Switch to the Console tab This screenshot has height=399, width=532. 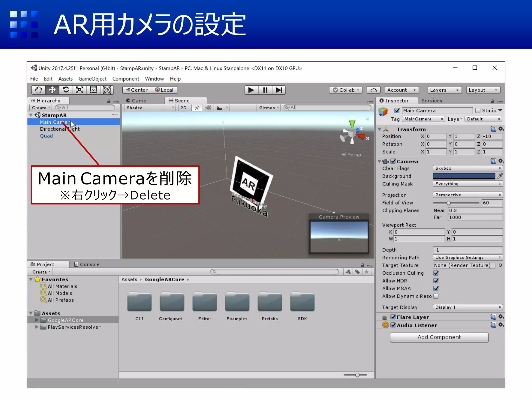[x=87, y=264]
